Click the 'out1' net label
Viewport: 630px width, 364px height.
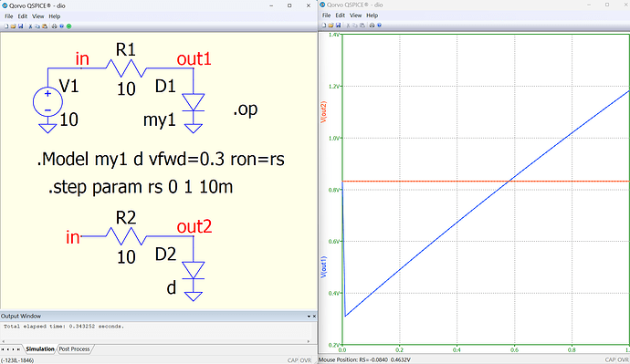[x=194, y=59]
